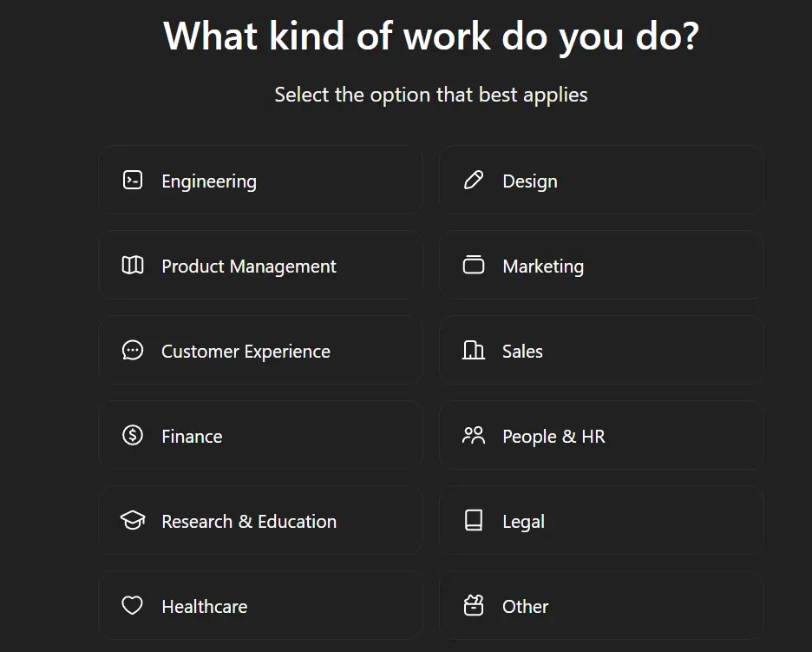Click the pencil icon next to Design

pyautogui.click(x=474, y=181)
